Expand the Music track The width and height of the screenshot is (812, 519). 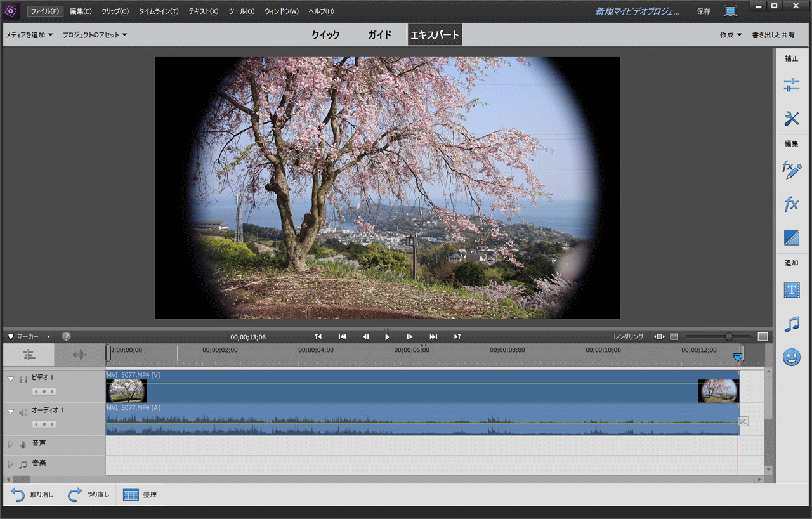click(10, 464)
